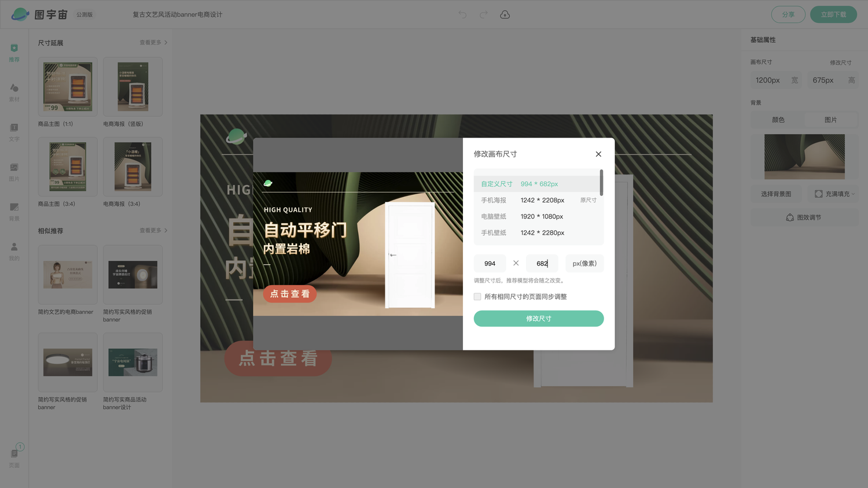Viewport: 868px width, 488px height.
Task: Open the px(像素) unit dropdown
Action: tap(584, 264)
